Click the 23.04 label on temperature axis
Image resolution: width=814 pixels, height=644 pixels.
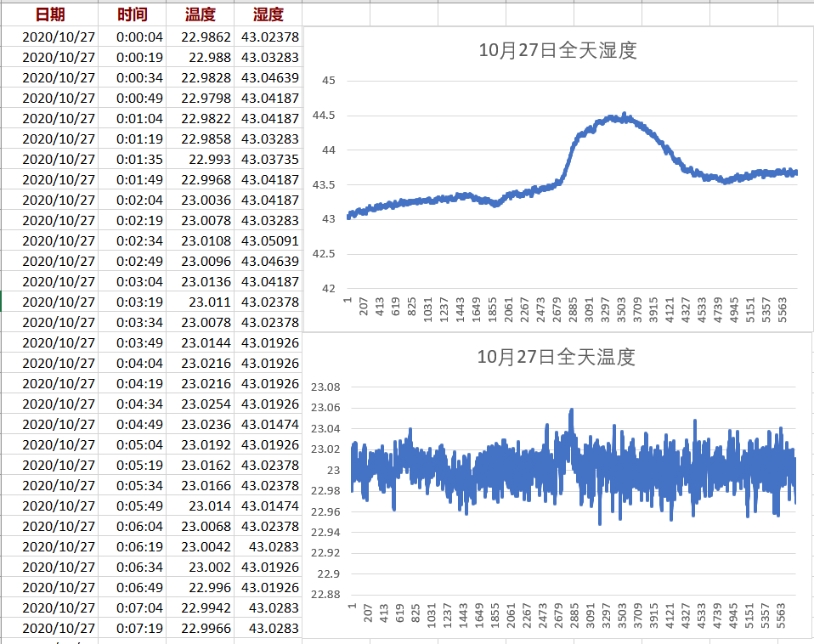[325, 429]
